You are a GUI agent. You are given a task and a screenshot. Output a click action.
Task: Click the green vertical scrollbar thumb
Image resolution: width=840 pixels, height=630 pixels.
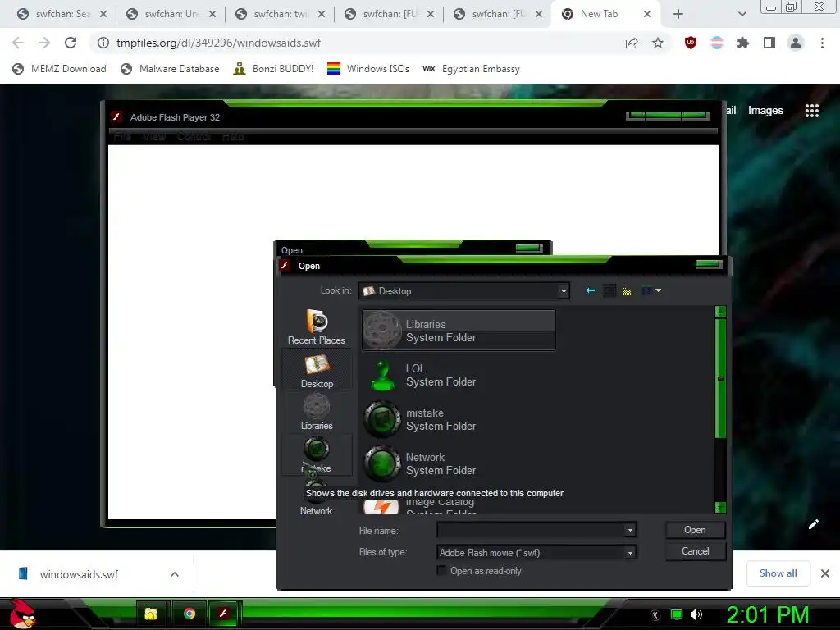tap(720, 378)
